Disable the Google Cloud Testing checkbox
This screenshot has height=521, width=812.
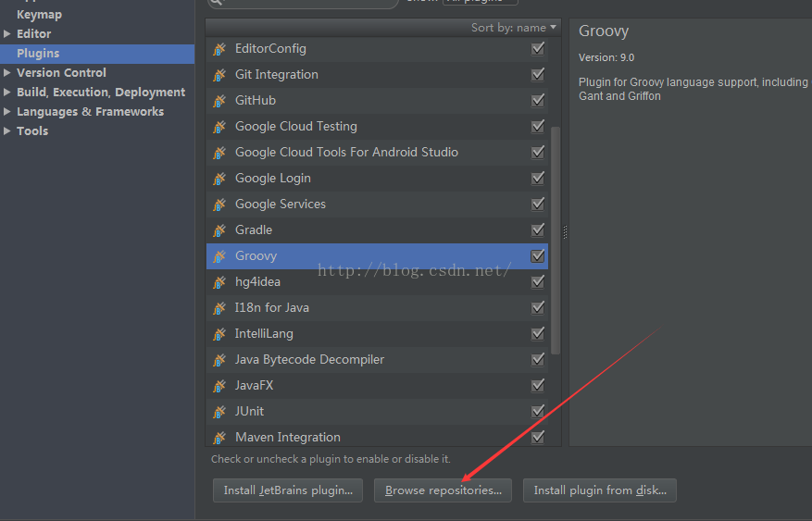(538, 126)
